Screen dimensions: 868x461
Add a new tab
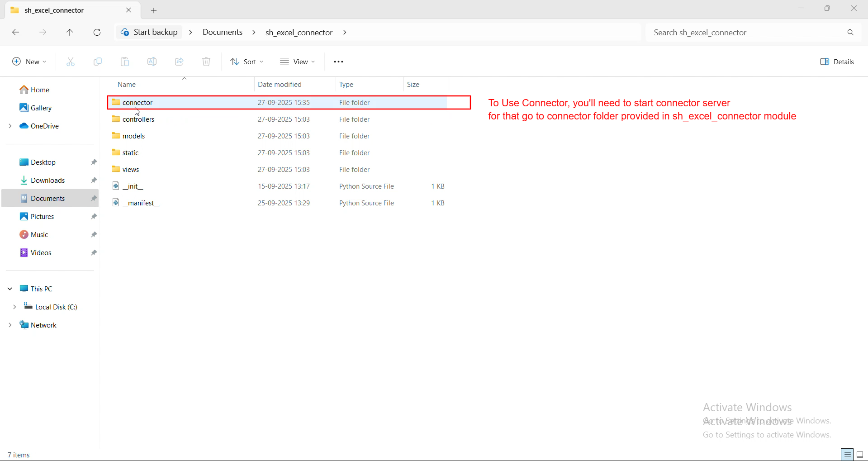coord(154,10)
